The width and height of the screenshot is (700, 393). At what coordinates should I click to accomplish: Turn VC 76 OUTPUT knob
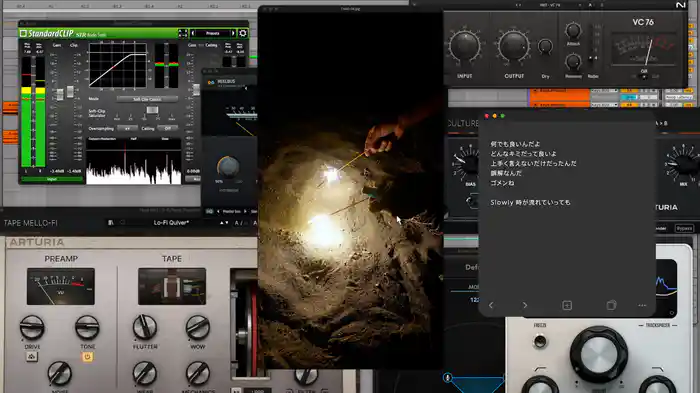[x=514, y=46]
